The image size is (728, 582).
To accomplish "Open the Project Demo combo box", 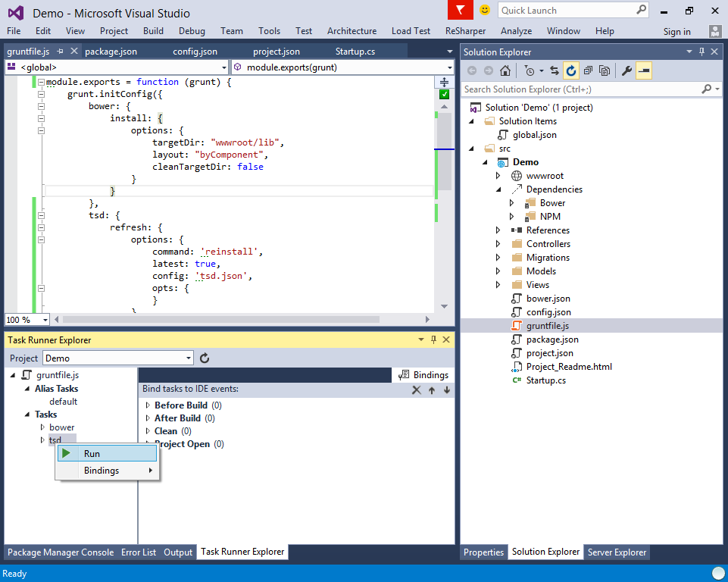I will coord(118,358).
